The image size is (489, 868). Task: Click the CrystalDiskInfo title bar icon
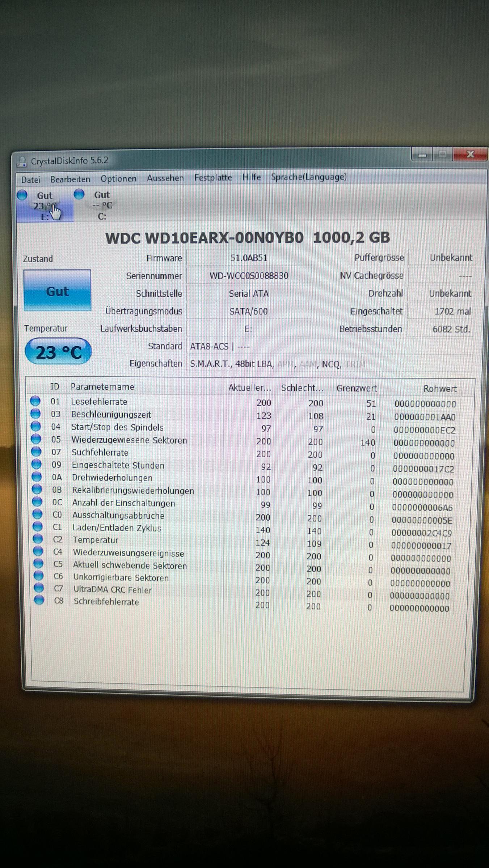[22, 162]
